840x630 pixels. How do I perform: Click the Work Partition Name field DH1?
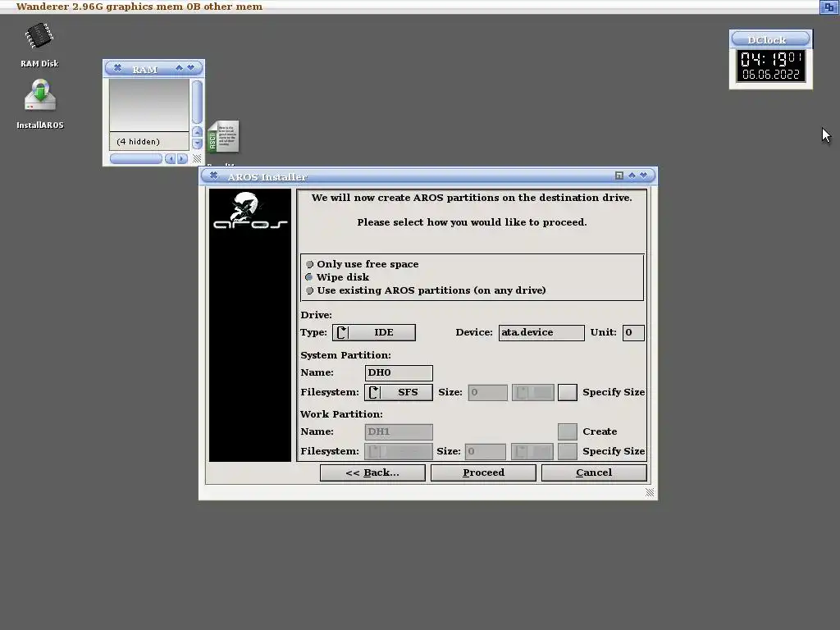pyautogui.click(x=399, y=431)
